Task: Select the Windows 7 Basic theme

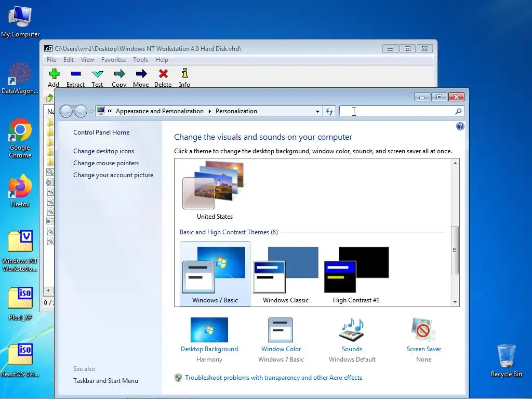Action: click(215, 274)
